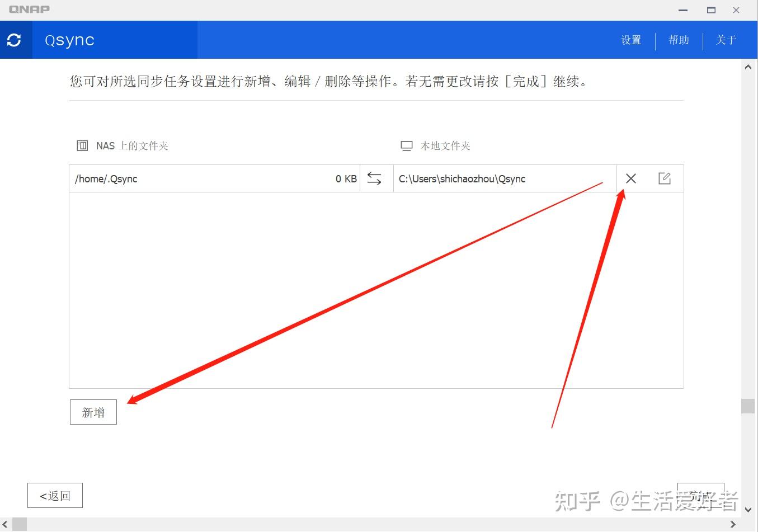Screen dimensions: 758x532
Task: Select the NAS path '/home/.Qsync'
Action: [106, 178]
